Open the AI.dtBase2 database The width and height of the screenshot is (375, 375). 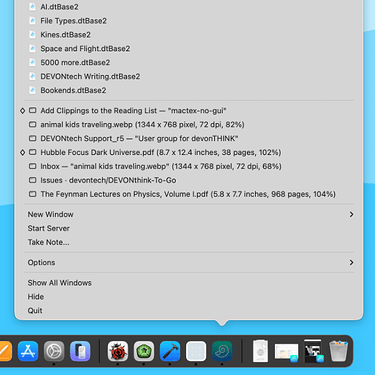point(189,7)
